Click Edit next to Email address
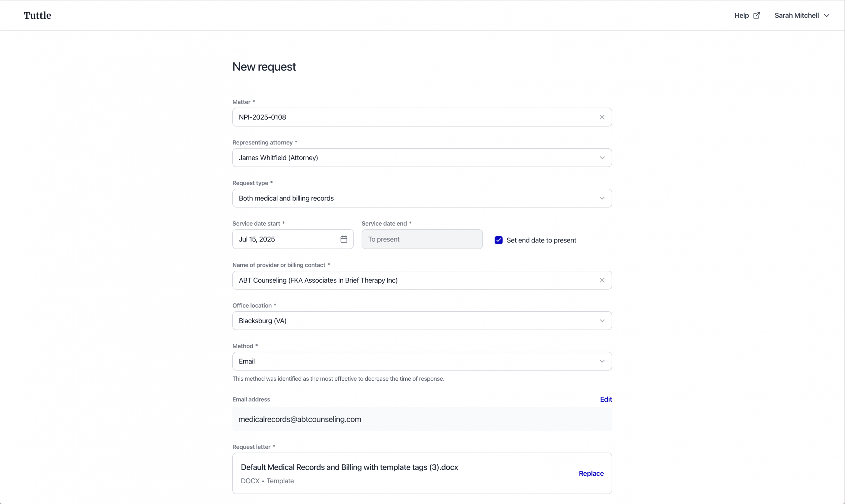Screen dimensions: 845x504 click(x=605, y=399)
